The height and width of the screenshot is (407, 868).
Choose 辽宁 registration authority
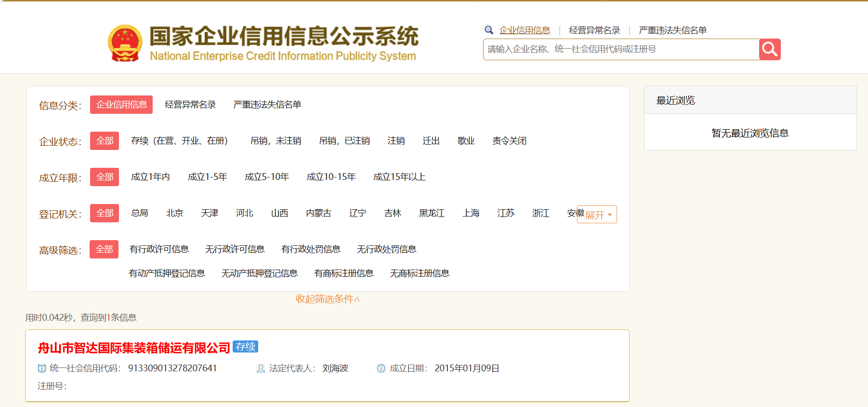pos(358,213)
